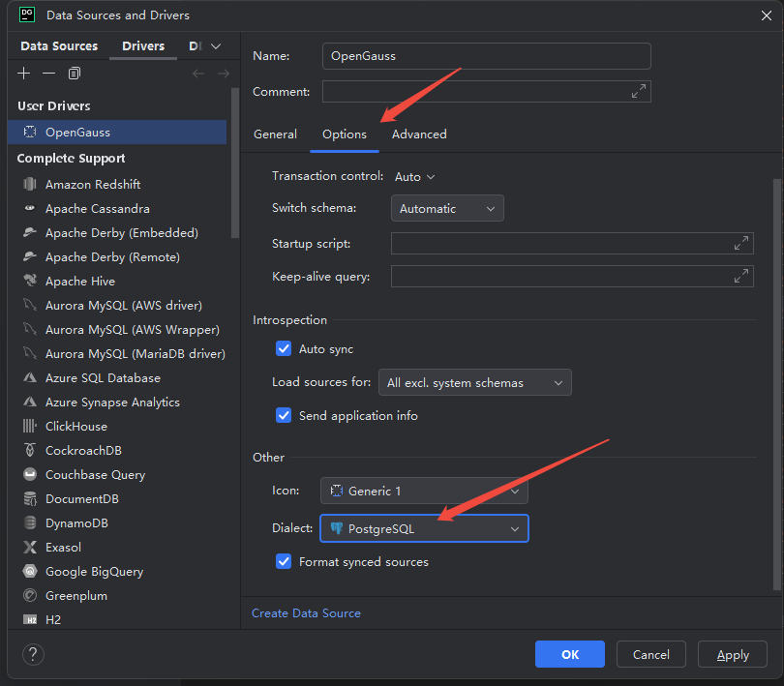Viewport: 784px width, 686px height.
Task: Switch to the Drivers tab
Action: click(143, 46)
